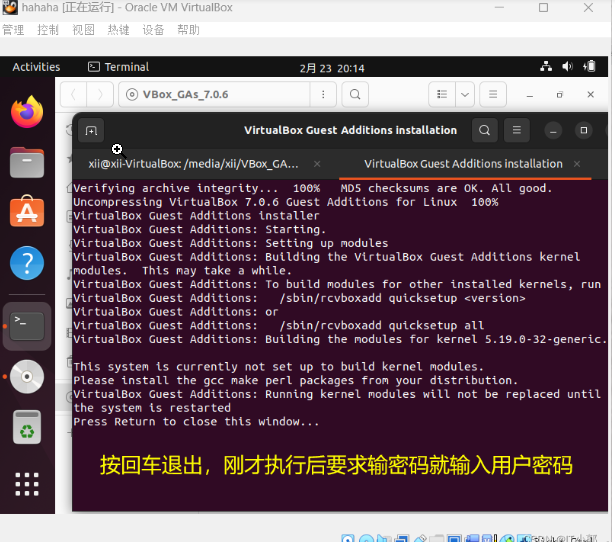The height and width of the screenshot is (542, 615).
Task: Open the Help icon in dock
Action: tap(27, 264)
